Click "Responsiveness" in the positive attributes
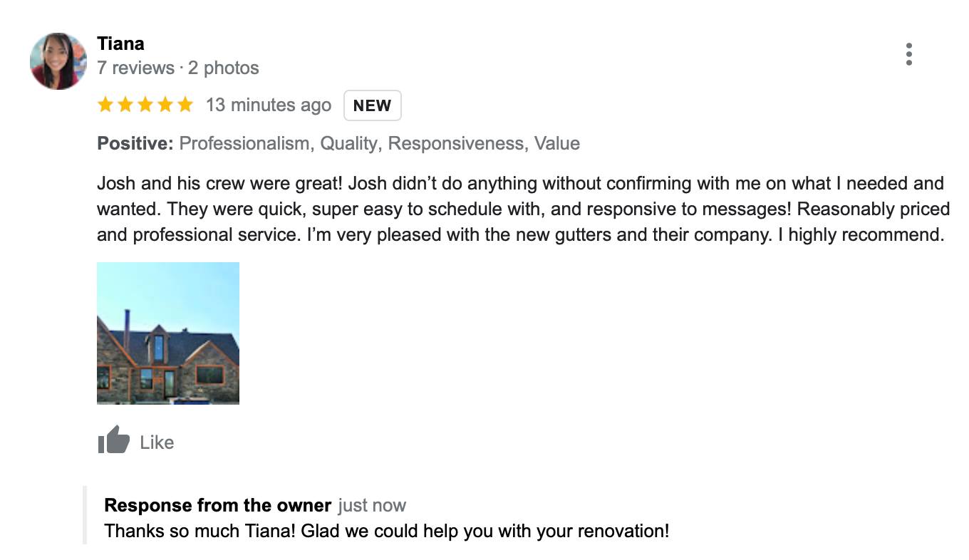 point(455,144)
